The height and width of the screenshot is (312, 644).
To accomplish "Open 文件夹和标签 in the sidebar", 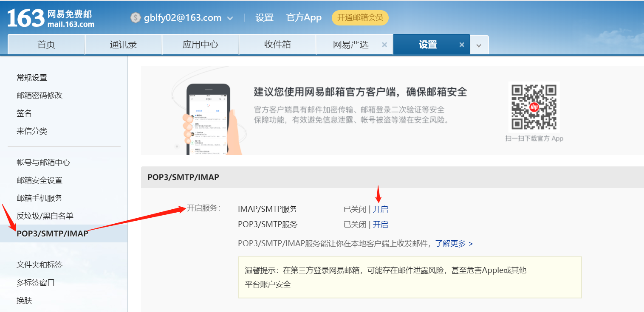I will [40, 265].
